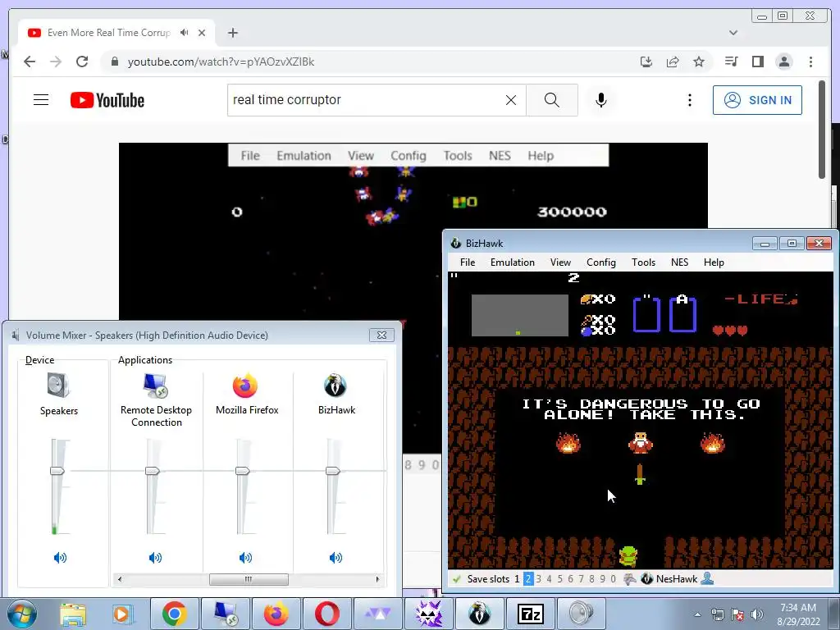
Task: Click the Action Center flag tray icon
Action: (737, 614)
